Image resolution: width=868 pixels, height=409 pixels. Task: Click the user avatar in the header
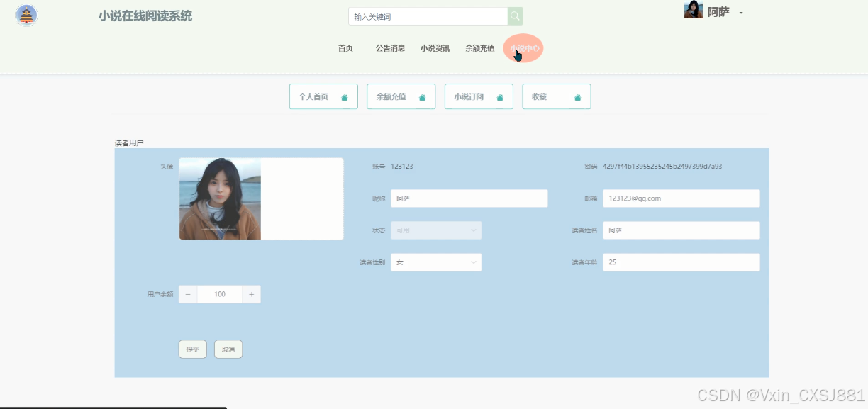pos(693,10)
